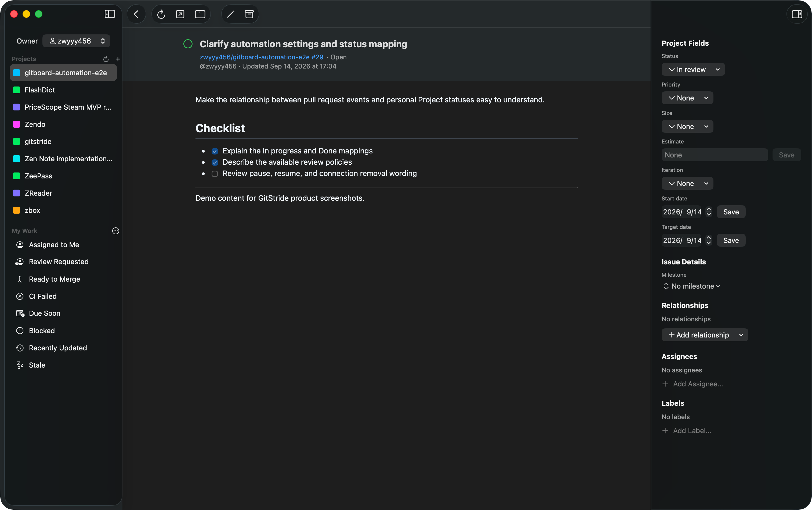
Task: Add a new project with plus icon
Action: click(x=118, y=59)
